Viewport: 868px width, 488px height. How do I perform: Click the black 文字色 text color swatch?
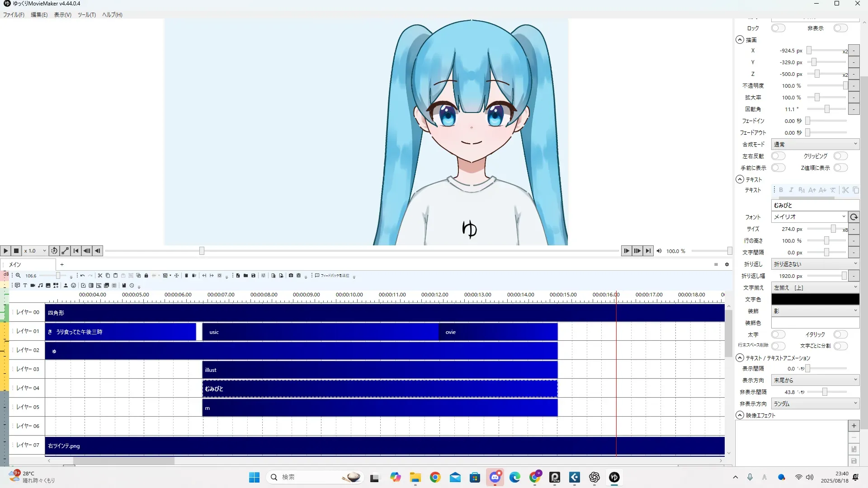coord(815,299)
